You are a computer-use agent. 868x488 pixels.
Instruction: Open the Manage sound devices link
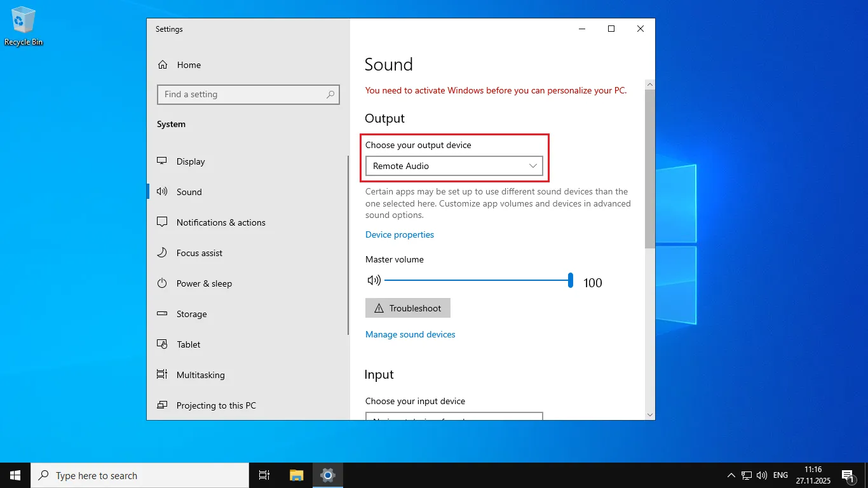(410, 334)
